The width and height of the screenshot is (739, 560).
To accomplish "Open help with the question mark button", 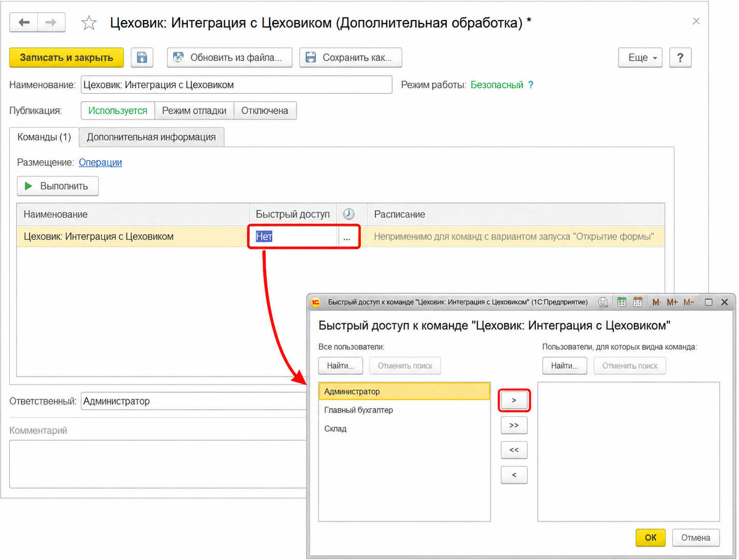I will click(680, 57).
